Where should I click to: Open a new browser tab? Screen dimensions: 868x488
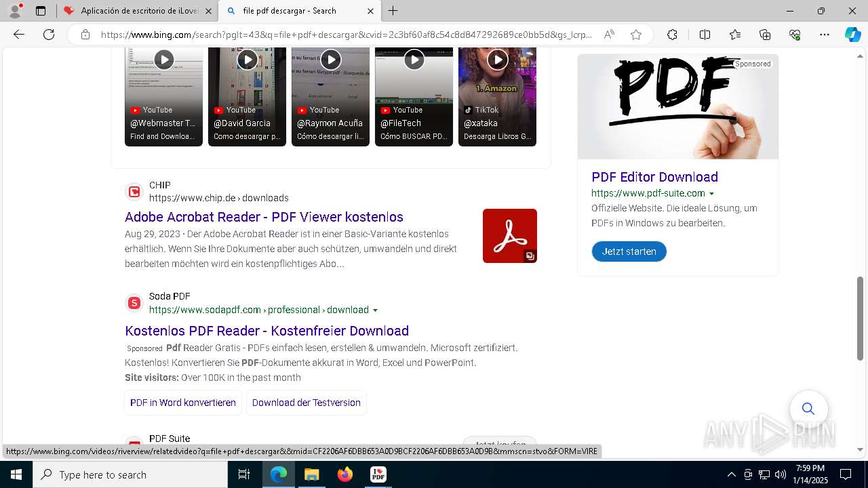(393, 11)
